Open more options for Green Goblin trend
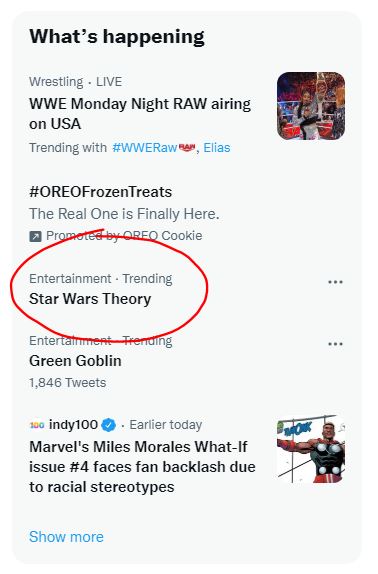The image size is (378, 574). [x=335, y=344]
